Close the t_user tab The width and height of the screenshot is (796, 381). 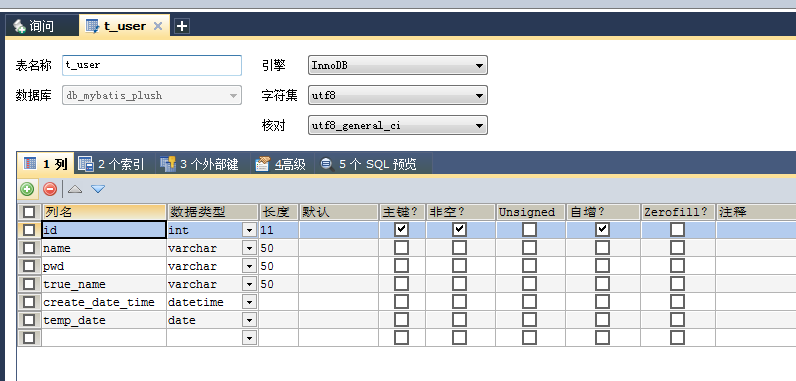point(158,26)
